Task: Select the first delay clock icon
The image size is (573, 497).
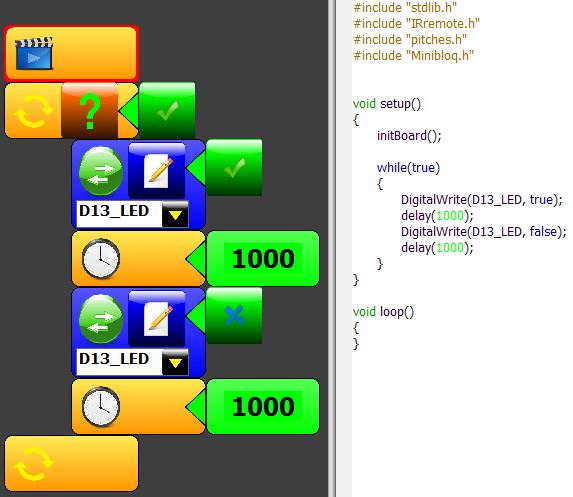Action: [x=101, y=259]
